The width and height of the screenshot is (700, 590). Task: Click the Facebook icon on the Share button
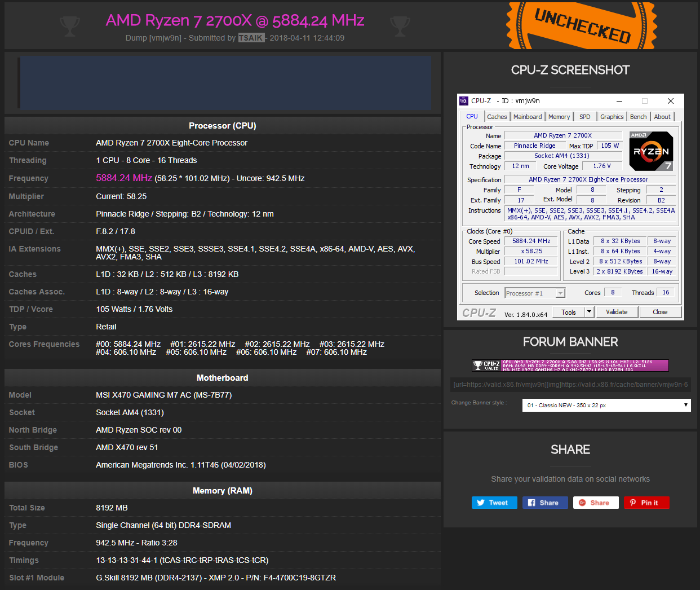pyautogui.click(x=530, y=502)
